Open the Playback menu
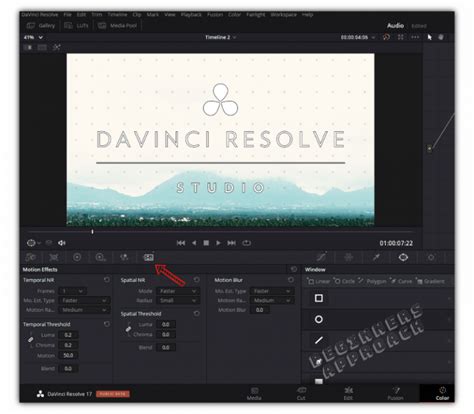 [191, 15]
